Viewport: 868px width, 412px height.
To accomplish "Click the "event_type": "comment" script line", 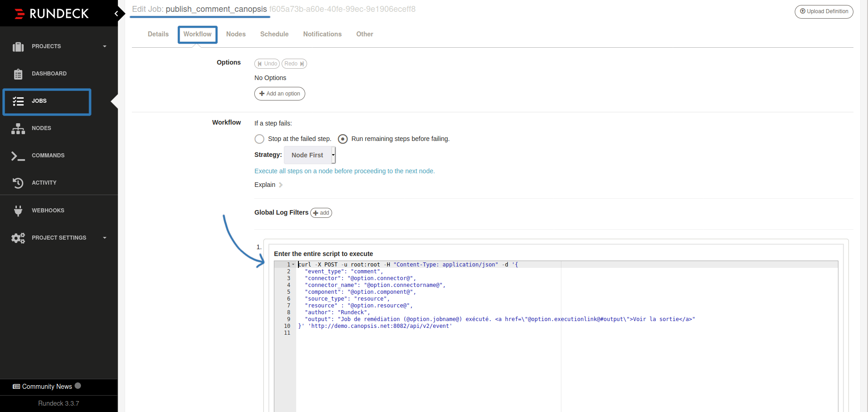I will click(x=344, y=271).
